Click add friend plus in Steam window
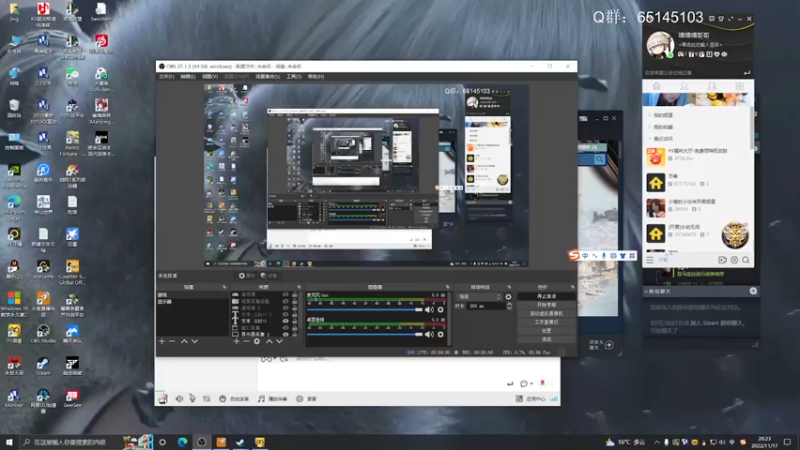 point(609,345)
